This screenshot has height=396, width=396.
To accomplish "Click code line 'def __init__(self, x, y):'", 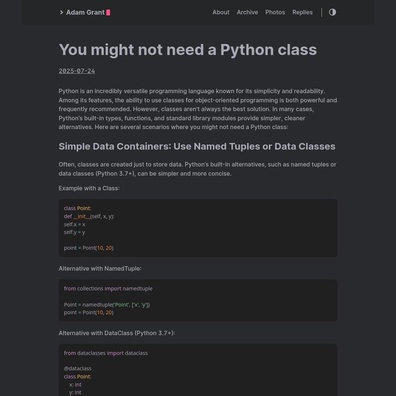I will click(x=89, y=216).
